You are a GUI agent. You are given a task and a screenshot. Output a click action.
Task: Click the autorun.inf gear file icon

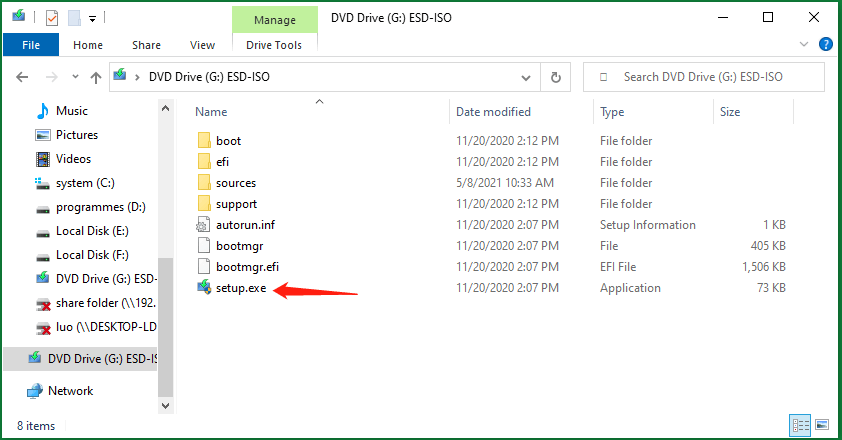(204, 225)
